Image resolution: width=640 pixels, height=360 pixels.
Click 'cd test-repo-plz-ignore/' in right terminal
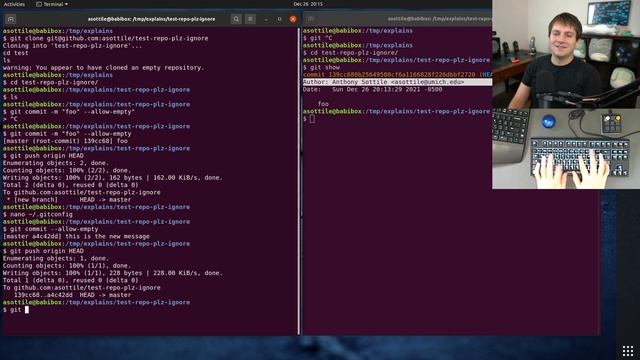[x=350, y=53]
